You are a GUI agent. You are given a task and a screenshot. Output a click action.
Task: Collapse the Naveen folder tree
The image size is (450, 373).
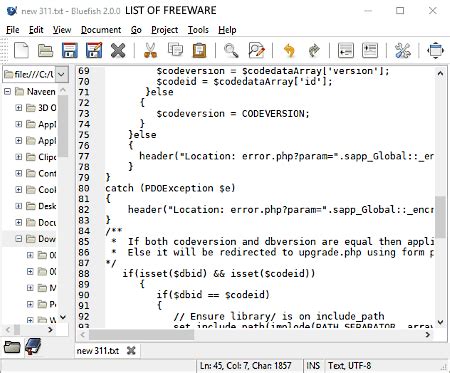[7, 91]
